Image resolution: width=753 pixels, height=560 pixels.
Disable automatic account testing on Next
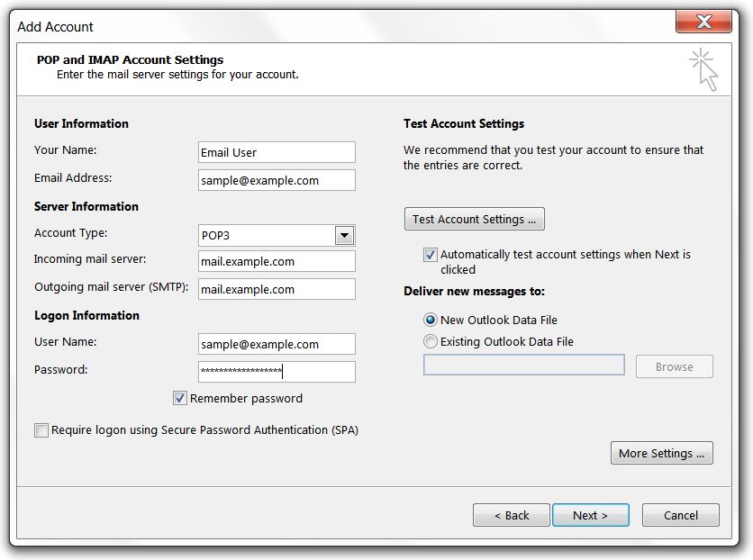[x=431, y=255]
